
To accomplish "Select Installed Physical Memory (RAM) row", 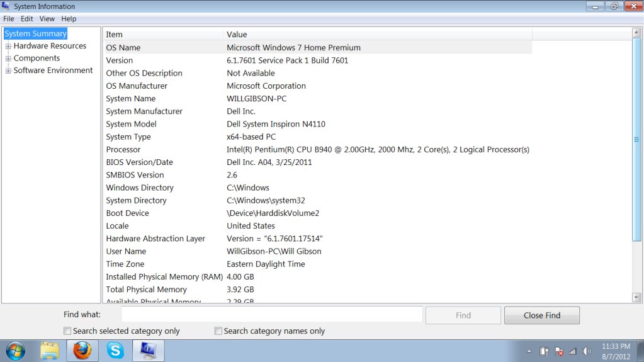I will tap(319, 277).
